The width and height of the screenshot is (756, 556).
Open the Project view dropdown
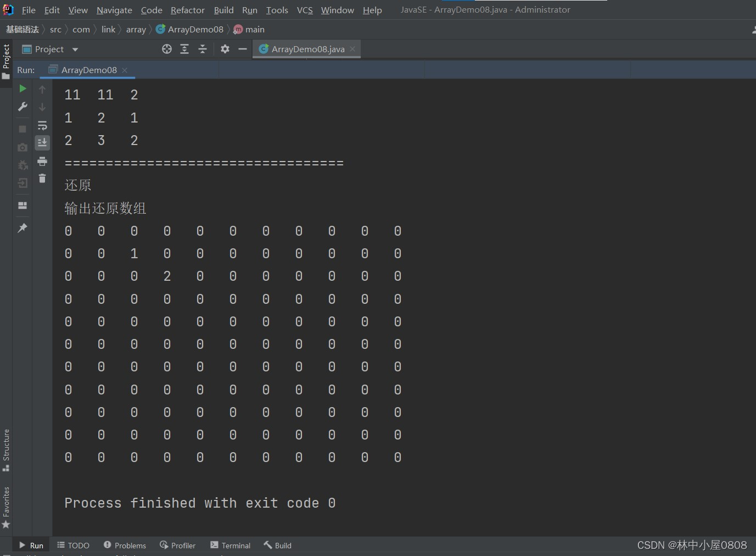coord(75,49)
